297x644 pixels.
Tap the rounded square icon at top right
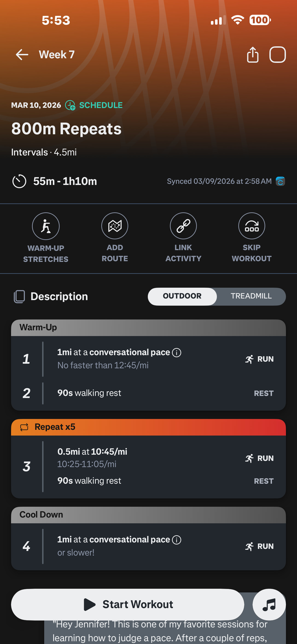tap(277, 55)
